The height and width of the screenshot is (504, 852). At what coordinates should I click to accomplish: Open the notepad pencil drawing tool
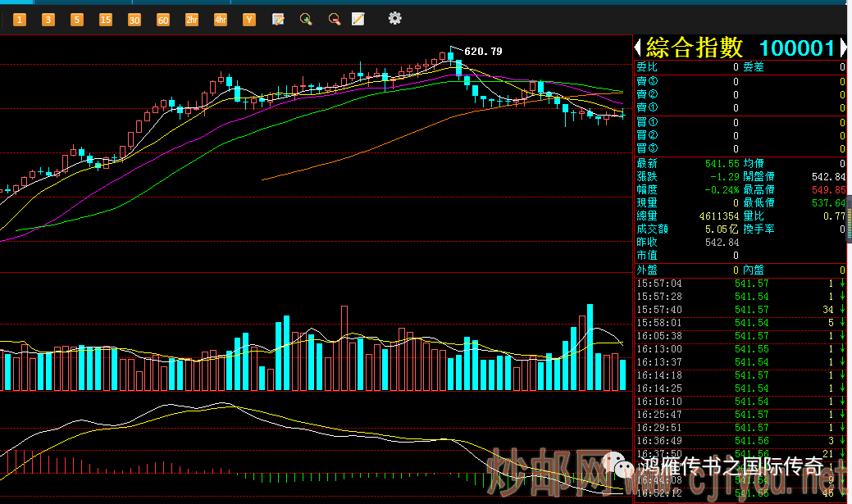(x=358, y=19)
